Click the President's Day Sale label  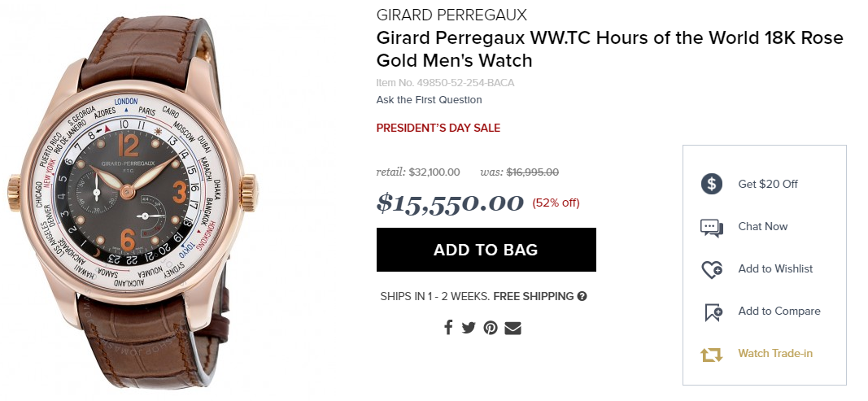tap(438, 128)
